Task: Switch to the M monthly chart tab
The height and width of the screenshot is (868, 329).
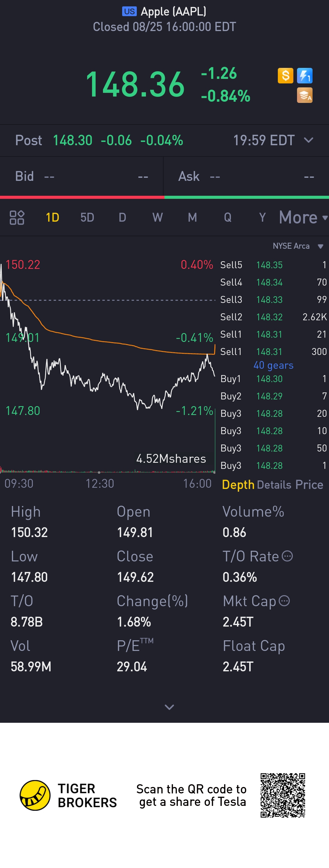Action: [193, 217]
